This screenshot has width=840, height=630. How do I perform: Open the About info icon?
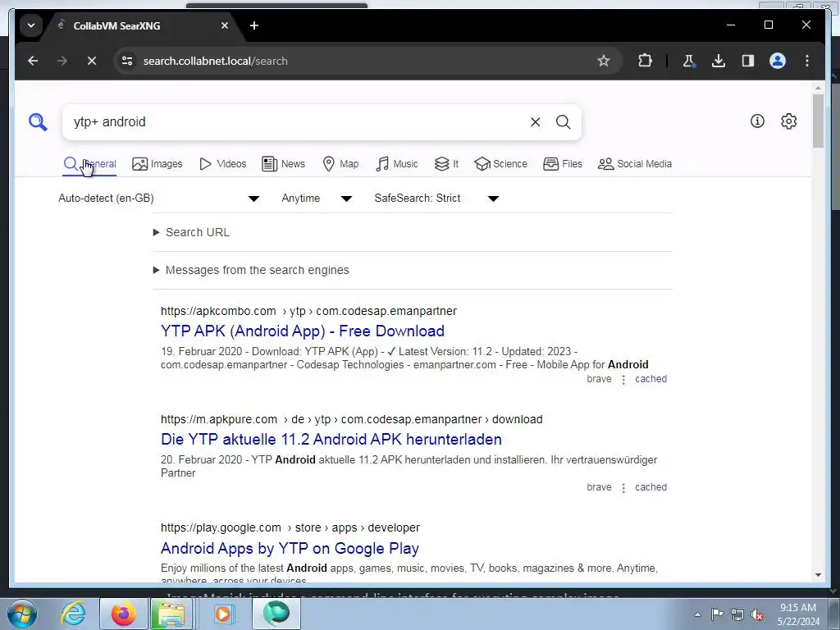[757, 121]
